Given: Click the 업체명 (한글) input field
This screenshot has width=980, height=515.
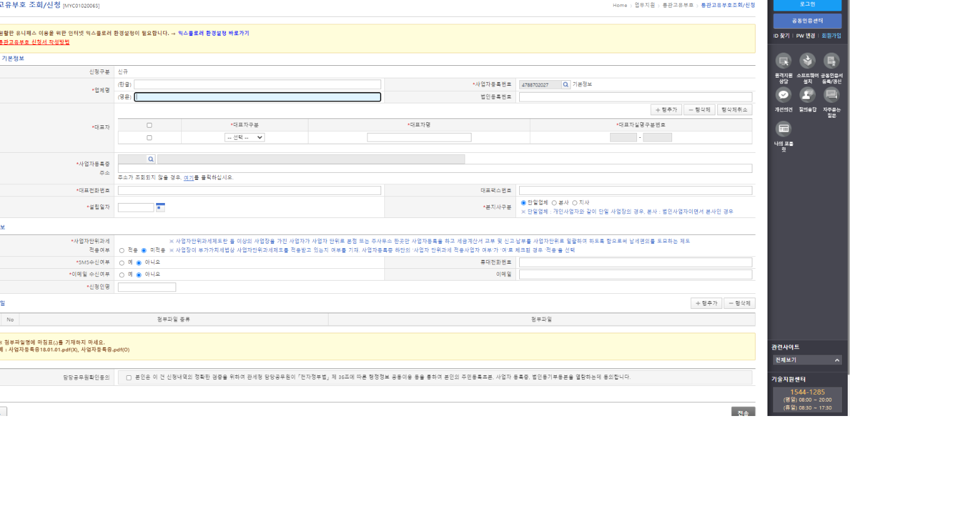Looking at the screenshot, I should click(x=257, y=85).
